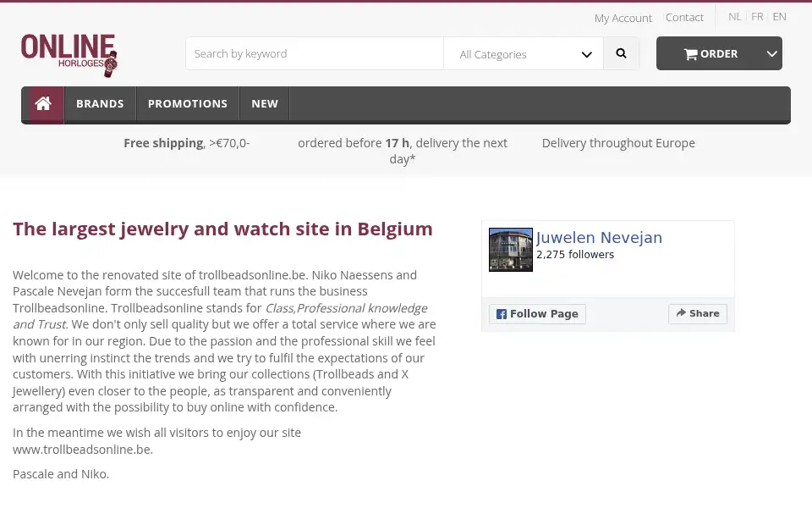
Task: Click the www.trollbeadsonline.be text
Action: [x=83, y=450]
